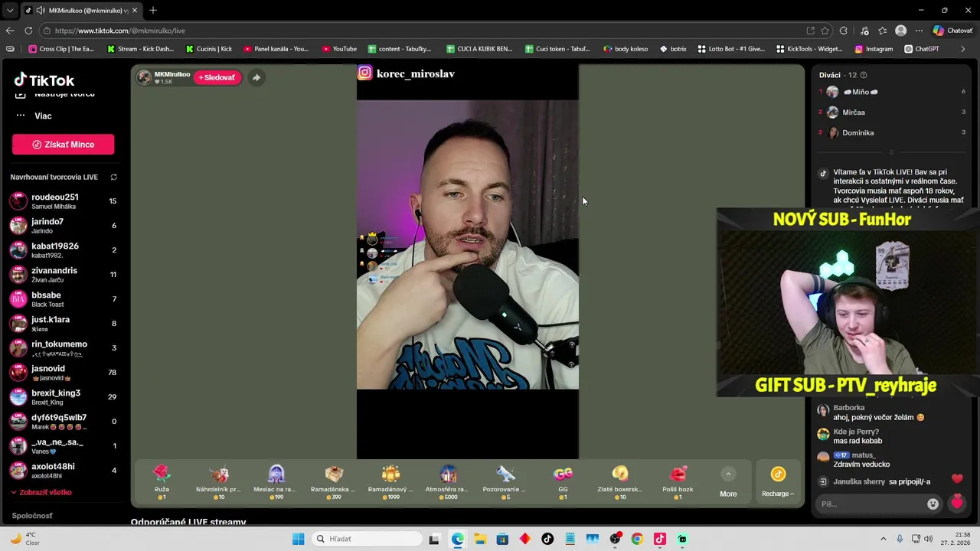Viewport: 980px width, 551px height.
Task: Open Instagram bookmark
Action: pyautogui.click(x=874, y=49)
